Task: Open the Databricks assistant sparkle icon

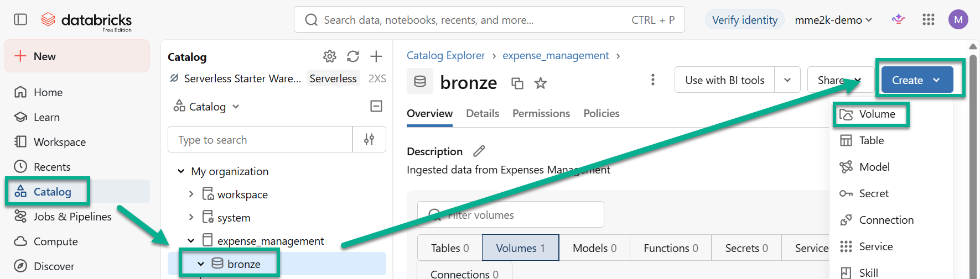Action: coord(898,19)
